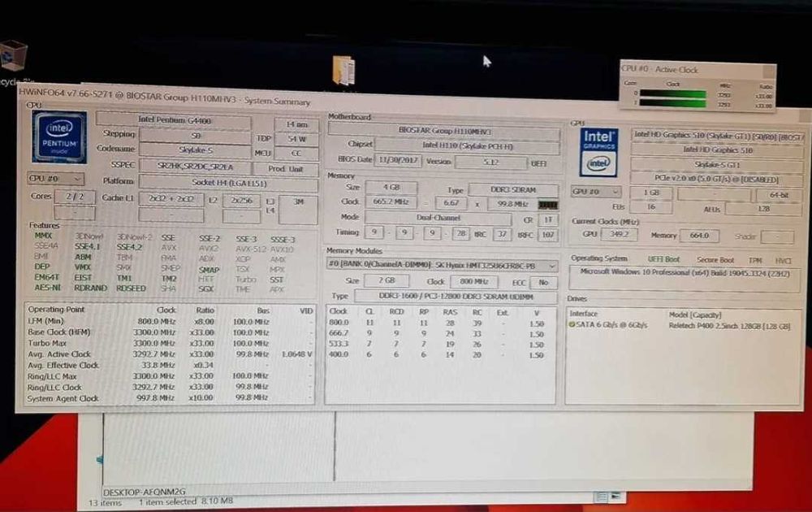Click the DDR3-1600 / PC3-12800 type field
The image size is (812, 512).
(456, 297)
